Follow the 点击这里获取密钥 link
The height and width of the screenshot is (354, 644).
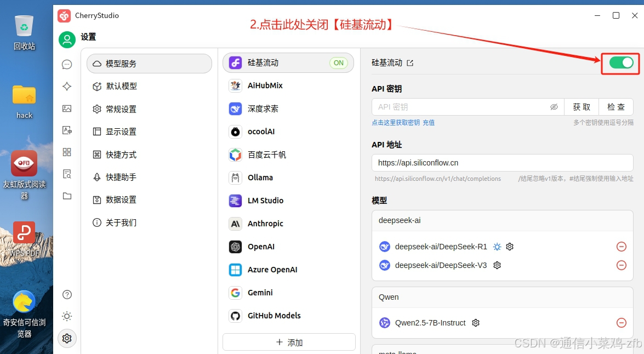[x=396, y=122]
